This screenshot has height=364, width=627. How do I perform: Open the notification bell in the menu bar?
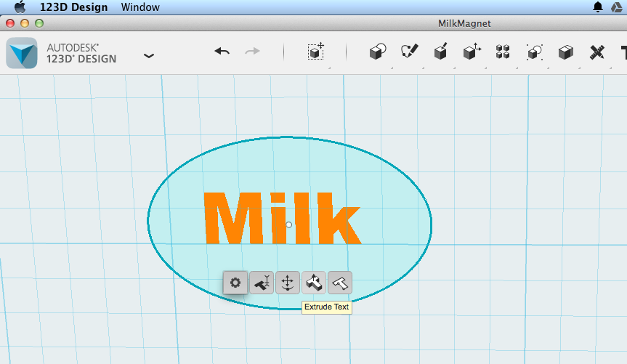point(598,7)
